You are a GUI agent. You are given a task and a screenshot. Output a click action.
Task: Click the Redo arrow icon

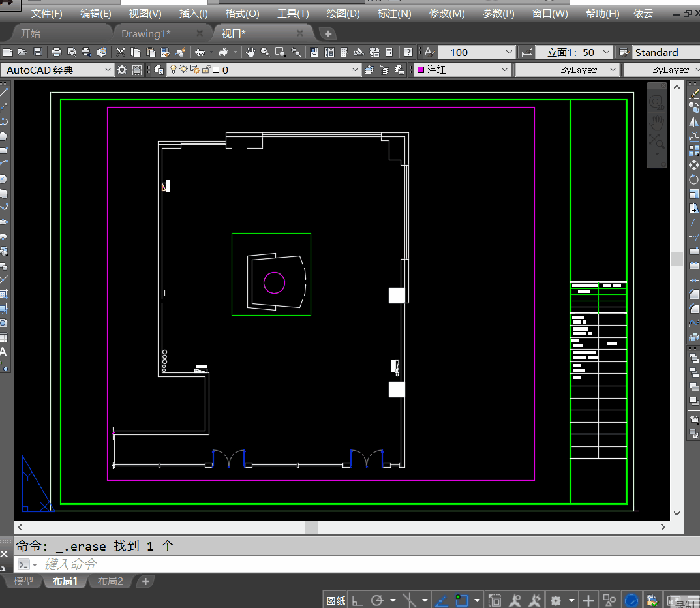(x=223, y=52)
